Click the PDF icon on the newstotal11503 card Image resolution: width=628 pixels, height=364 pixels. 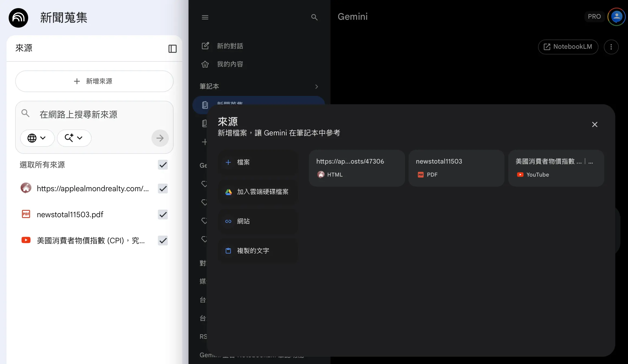pyautogui.click(x=420, y=175)
